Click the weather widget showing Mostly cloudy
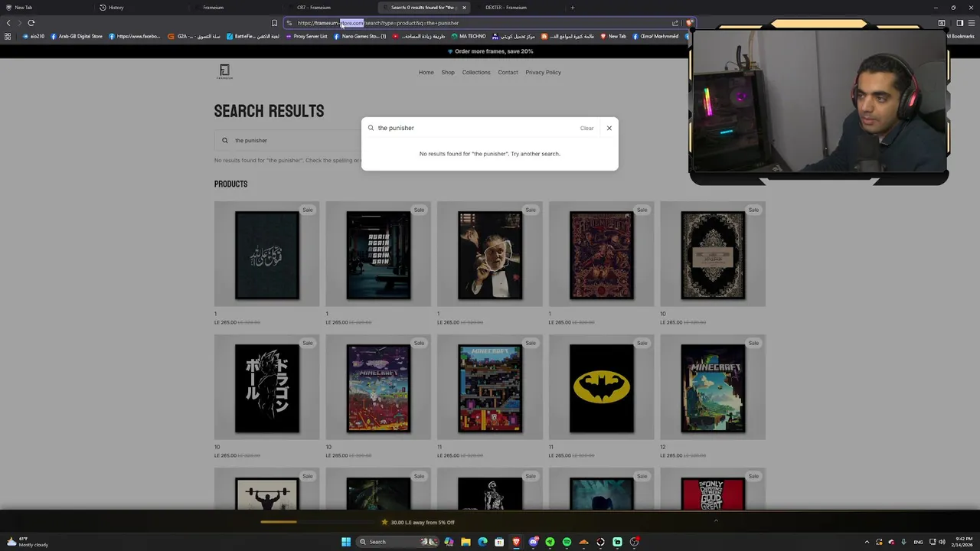 click(x=28, y=542)
